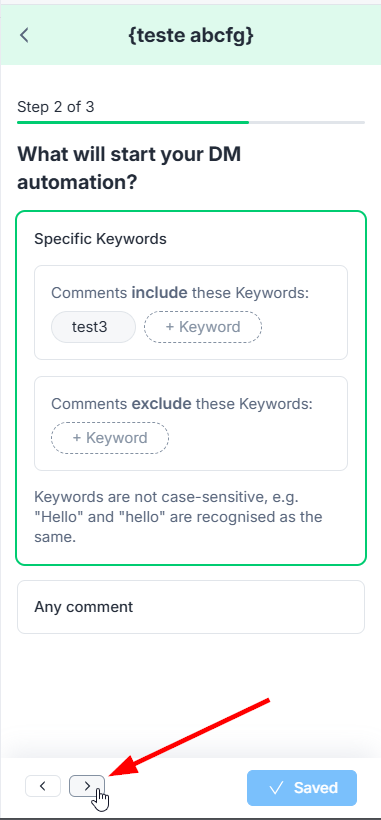Go back using the header chevron
This screenshot has width=381, height=820.
pyautogui.click(x=24, y=36)
